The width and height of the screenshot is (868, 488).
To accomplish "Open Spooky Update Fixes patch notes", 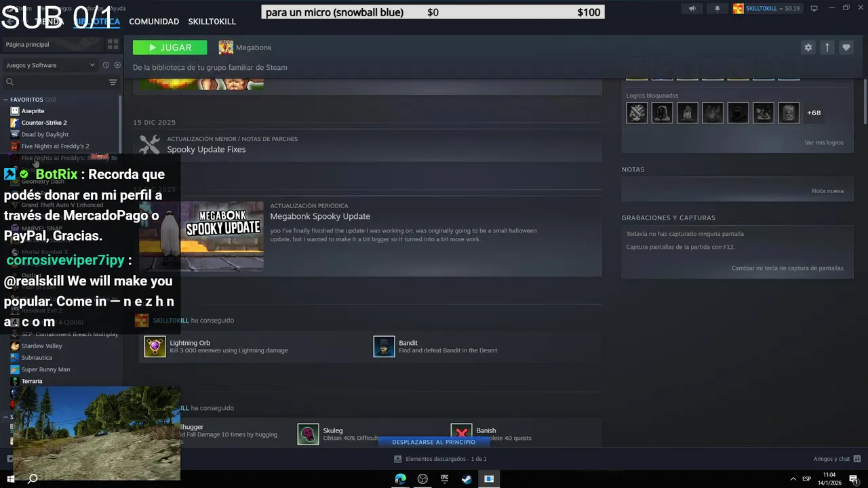I will pyautogui.click(x=206, y=149).
